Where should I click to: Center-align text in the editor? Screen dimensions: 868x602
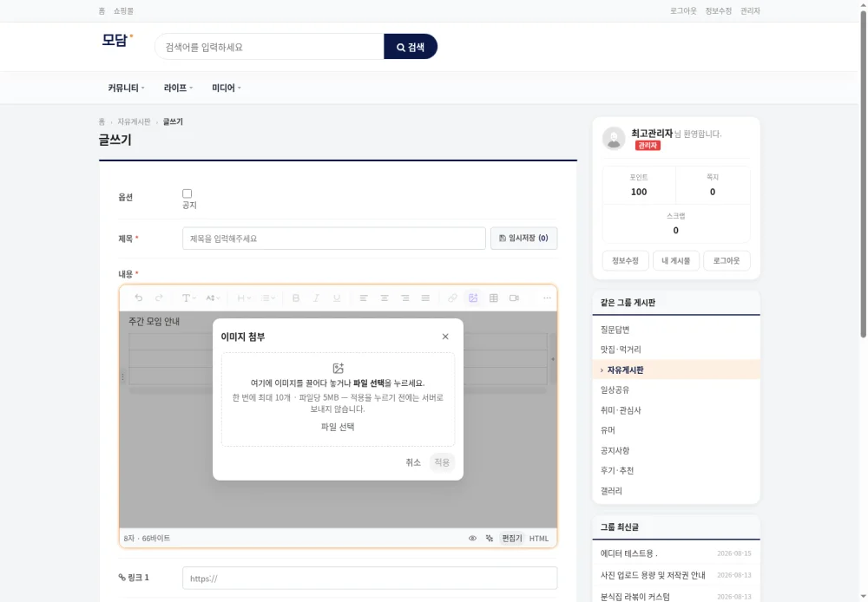coord(385,298)
